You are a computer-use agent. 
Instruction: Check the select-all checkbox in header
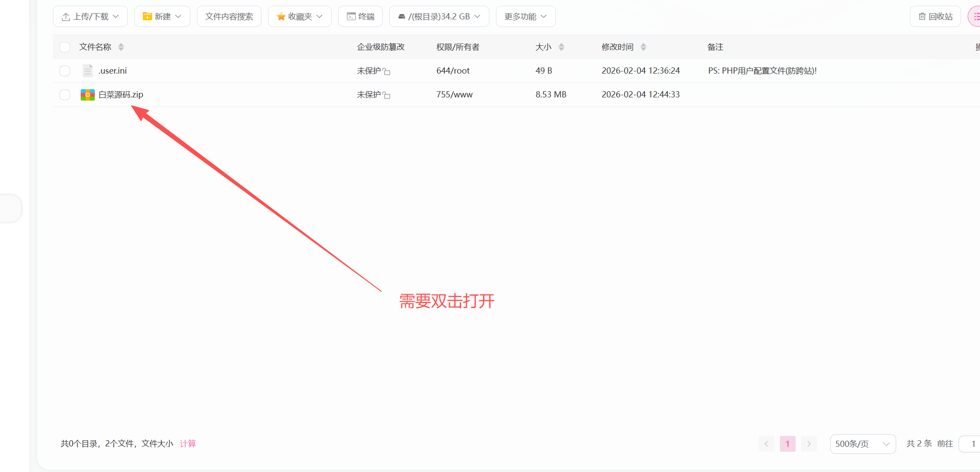pos(65,47)
